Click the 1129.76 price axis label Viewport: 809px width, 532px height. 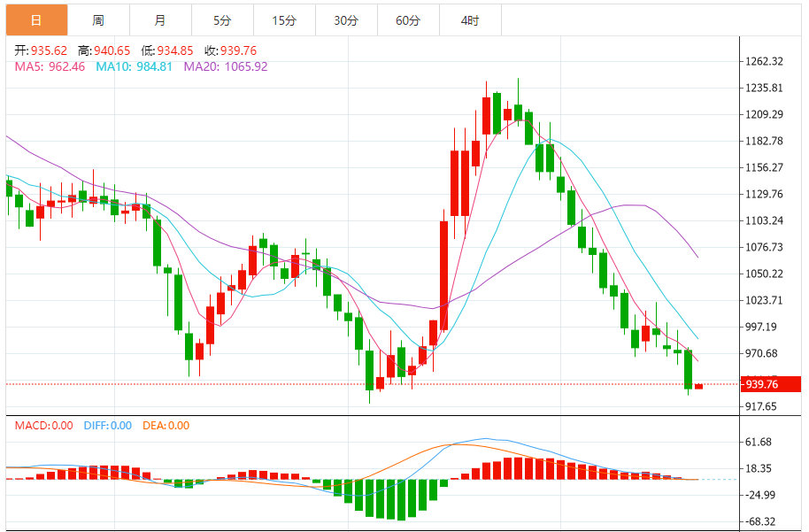764,194
